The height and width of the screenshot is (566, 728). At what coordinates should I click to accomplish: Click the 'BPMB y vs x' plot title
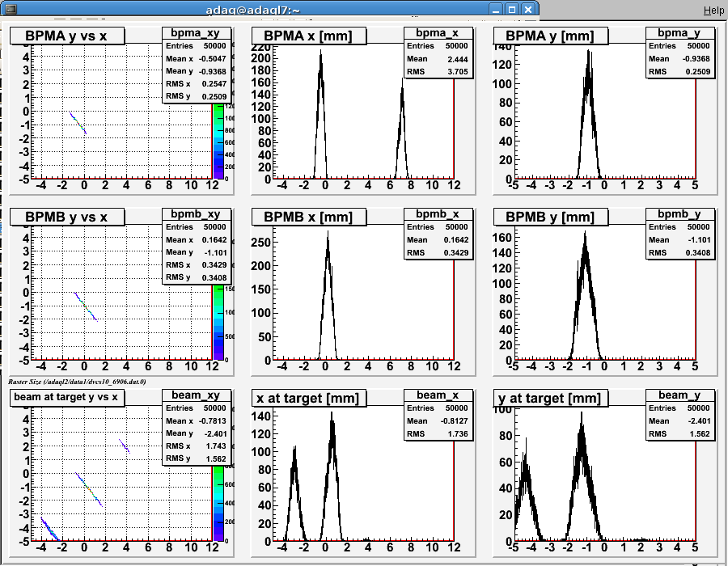tap(67, 217)
